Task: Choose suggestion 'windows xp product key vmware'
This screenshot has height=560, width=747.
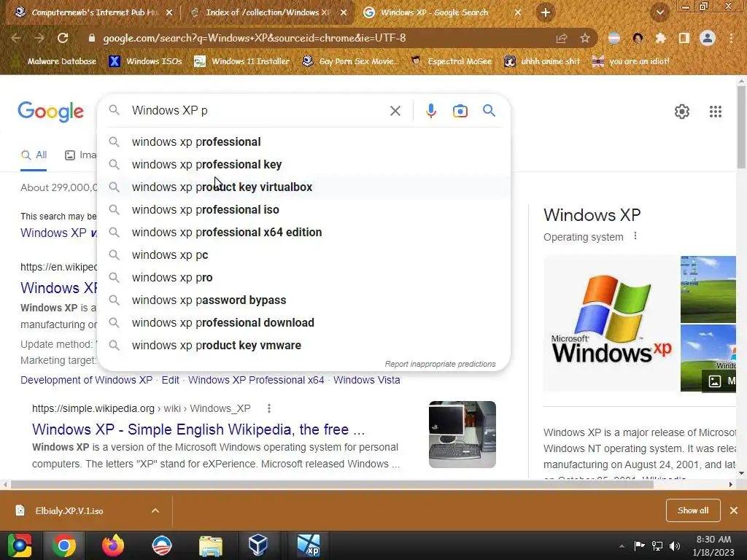Action: (x=303, y=345)
